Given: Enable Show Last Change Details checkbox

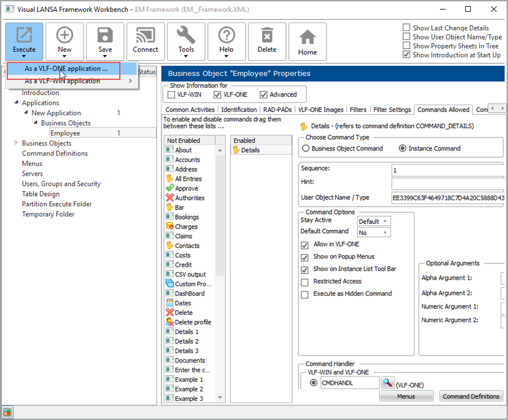Looking at the screenshot, I should 407,28.
